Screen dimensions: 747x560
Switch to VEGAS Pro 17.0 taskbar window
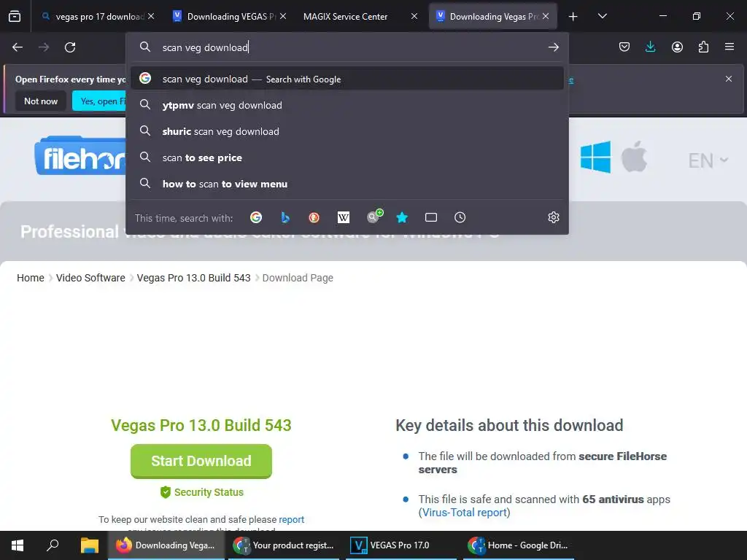click(400, 545)
